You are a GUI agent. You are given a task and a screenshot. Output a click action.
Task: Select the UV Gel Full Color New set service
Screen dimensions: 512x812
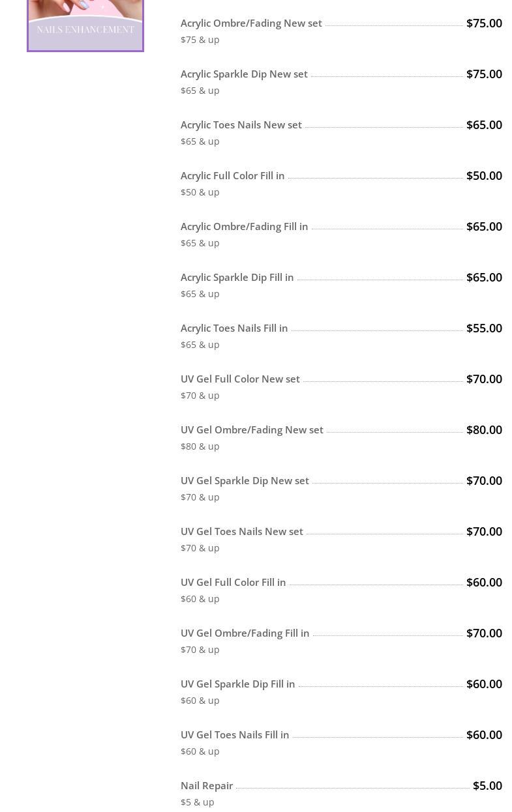[x=240, y=379]
